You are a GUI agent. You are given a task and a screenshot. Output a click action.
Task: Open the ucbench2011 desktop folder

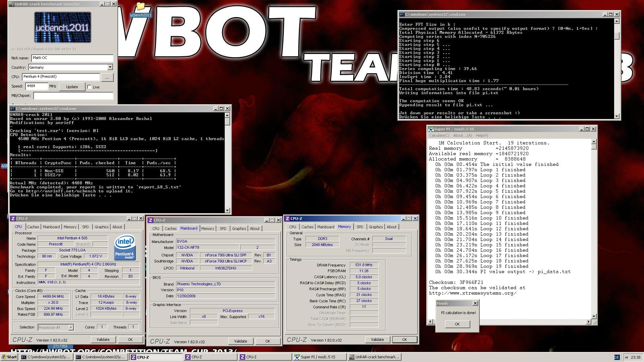coord(141,10)
